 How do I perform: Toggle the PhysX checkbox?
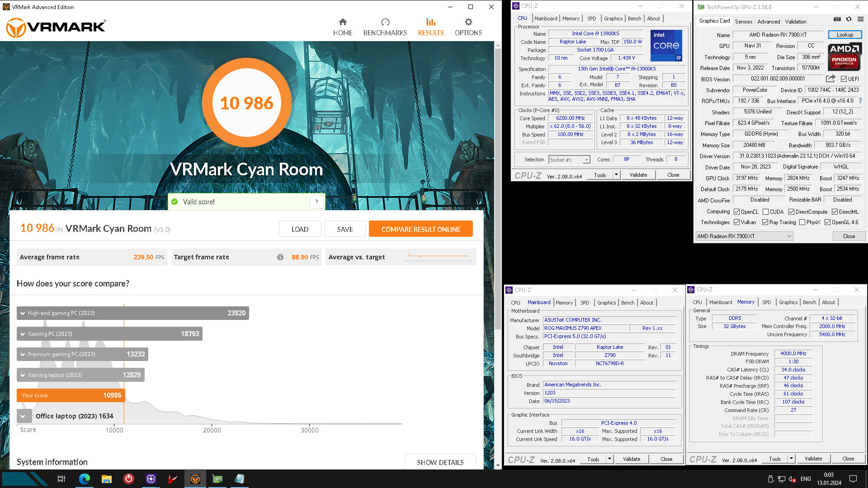point(802,222)
